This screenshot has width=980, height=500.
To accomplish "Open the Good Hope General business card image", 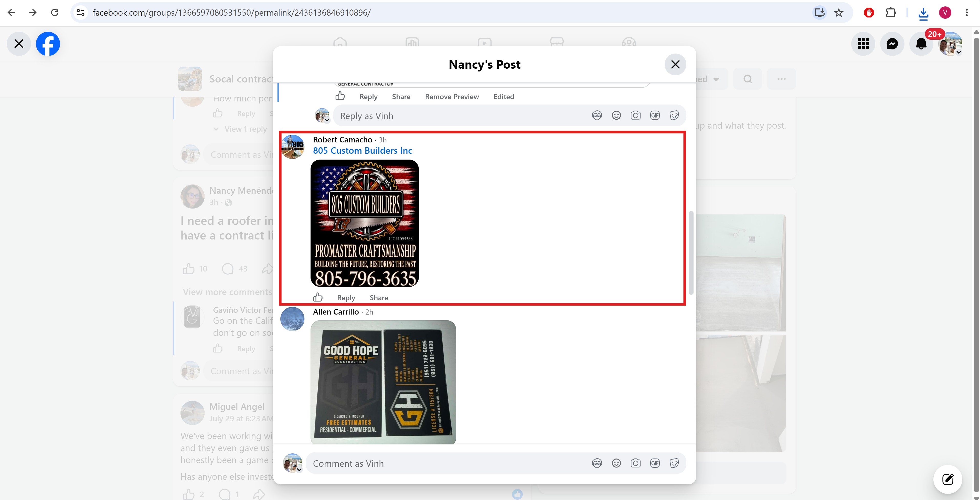I will pos(383,382).
